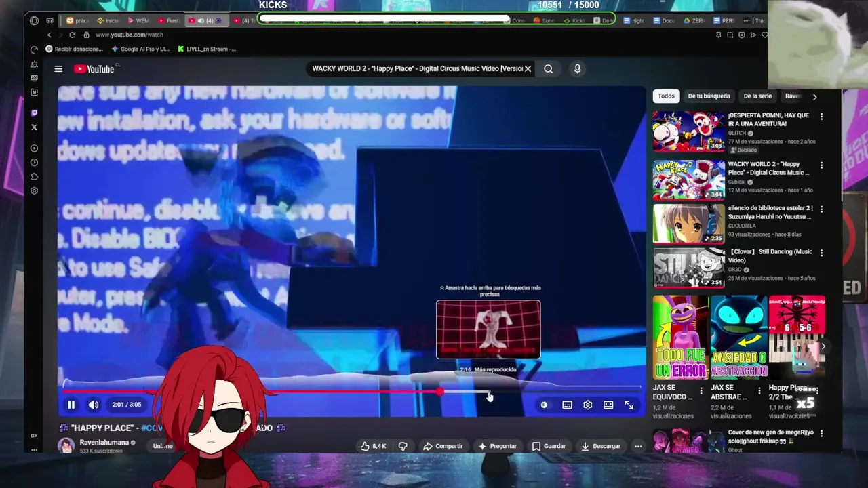Open the YouTube hamburger guide menu
The width and height of the screenshot is (868, 488).
click(58, 68)
